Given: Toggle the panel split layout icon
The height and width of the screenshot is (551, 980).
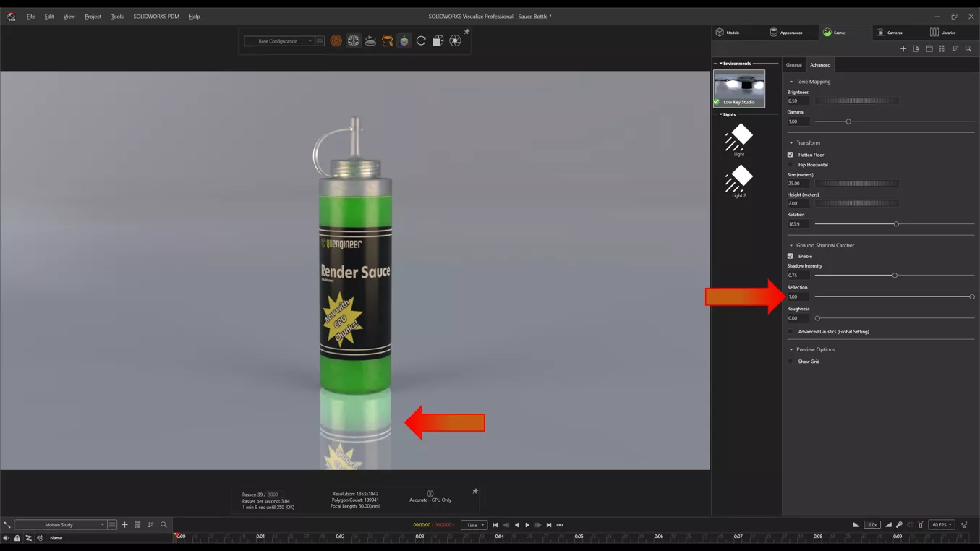Looking at the screenshot, I should pyautogui.click(x=929, y=49).
